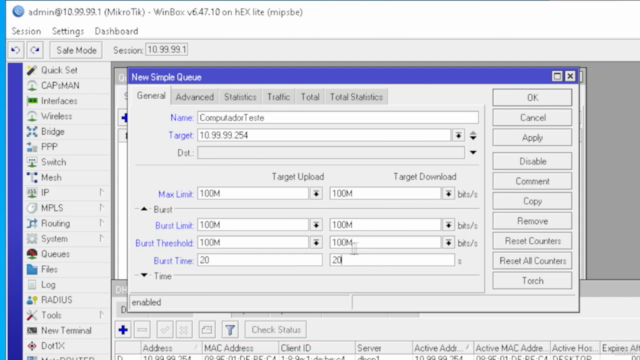Open the Settings menu
This screenshot has width=640, height=360.
click(x=68, y=31)
